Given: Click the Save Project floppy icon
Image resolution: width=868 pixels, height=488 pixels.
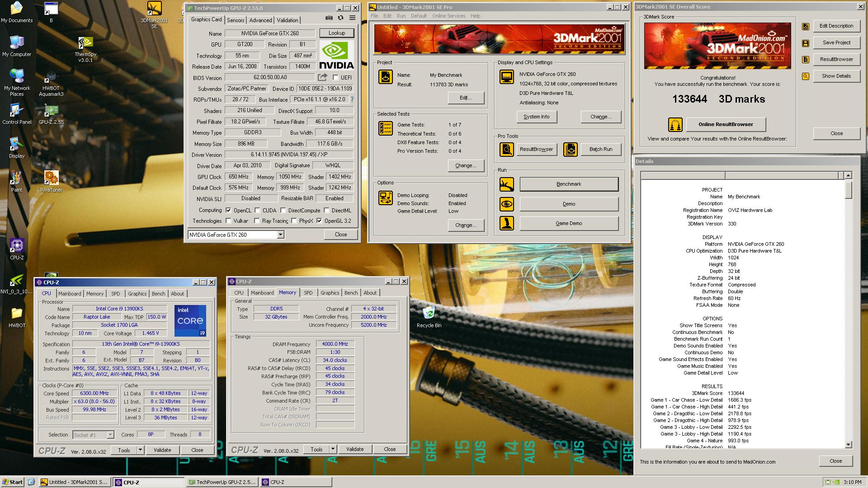Looking at the screenshot, I should coord(806,43).
